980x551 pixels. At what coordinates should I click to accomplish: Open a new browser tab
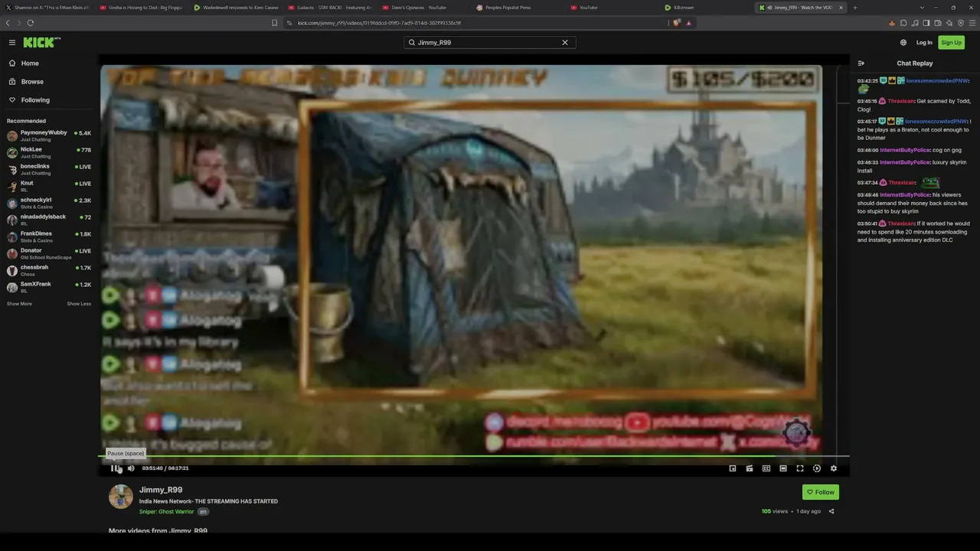tap(855, 8)
